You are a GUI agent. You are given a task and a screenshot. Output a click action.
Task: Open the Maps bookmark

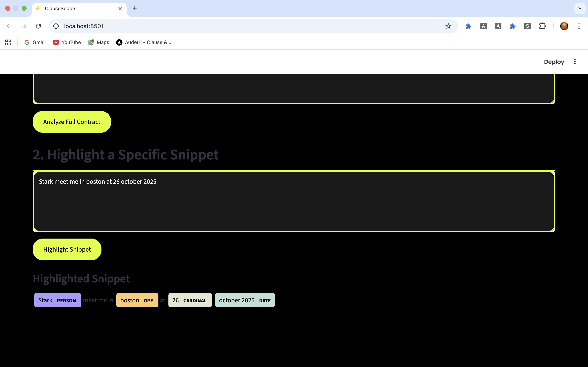pyautogui.click(x=99, y=42)
